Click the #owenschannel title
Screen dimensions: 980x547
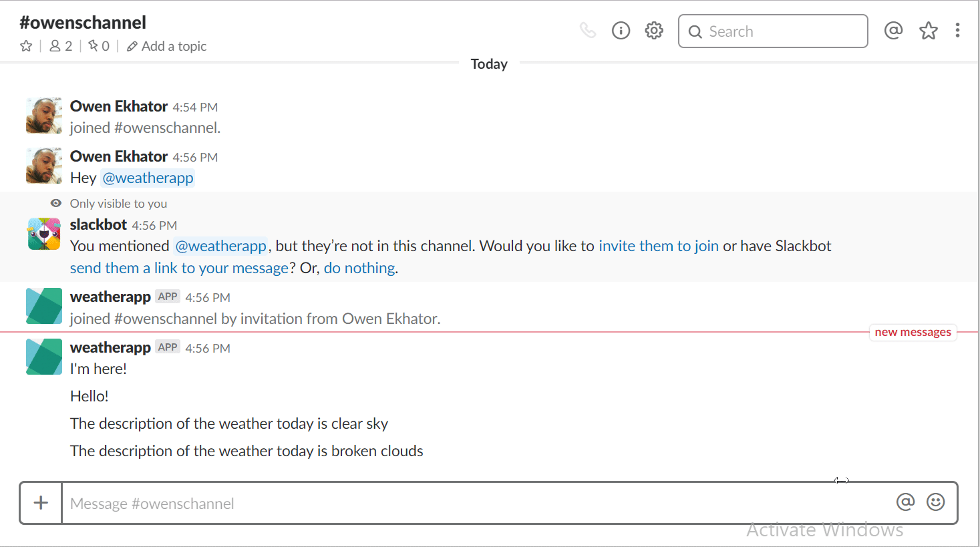point(83,22)
